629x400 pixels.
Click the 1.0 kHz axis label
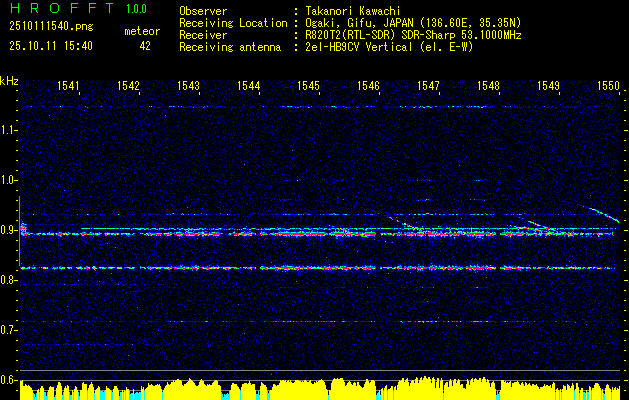pyautogui.click(x=7, y=181)
